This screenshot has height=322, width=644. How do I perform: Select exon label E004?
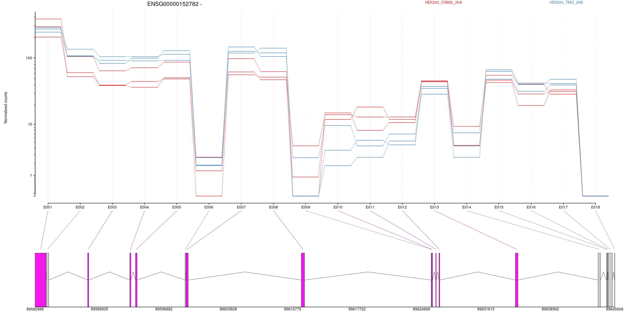point(144,207)
